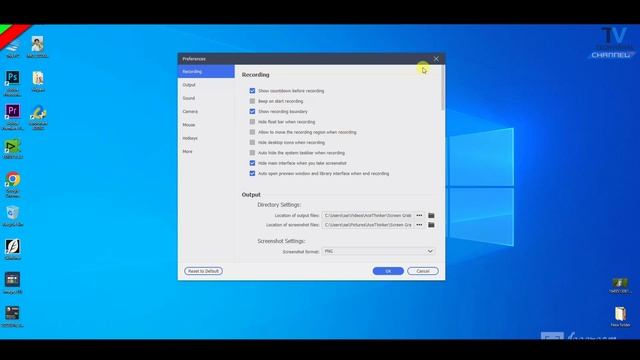Switch to the Output preferences tab

[206, 85]
